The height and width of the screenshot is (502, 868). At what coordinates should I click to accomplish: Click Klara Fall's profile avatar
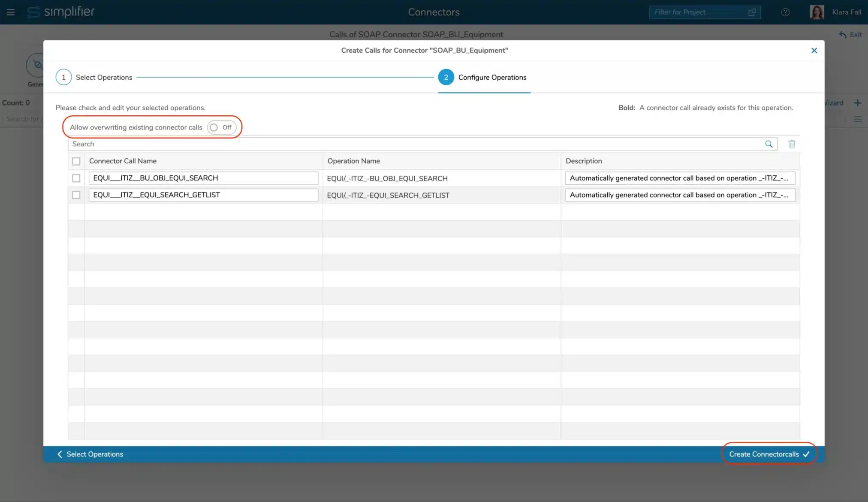pos(817,12)
